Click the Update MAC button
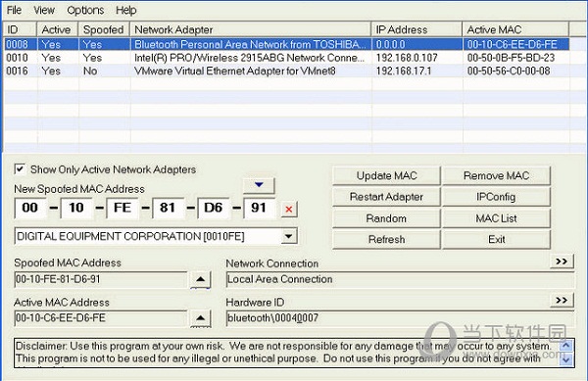The image size is (588, 381). [x=387, y=175]
